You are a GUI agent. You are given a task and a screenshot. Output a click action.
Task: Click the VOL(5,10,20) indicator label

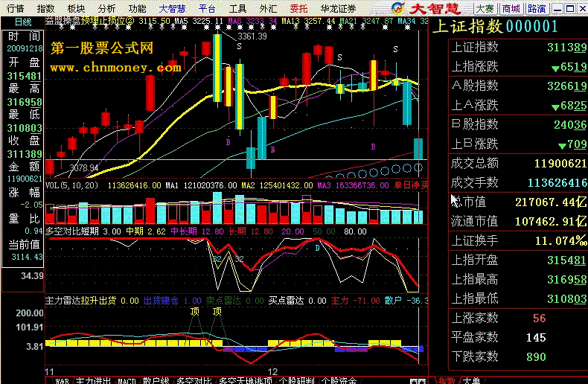point(71,185)
